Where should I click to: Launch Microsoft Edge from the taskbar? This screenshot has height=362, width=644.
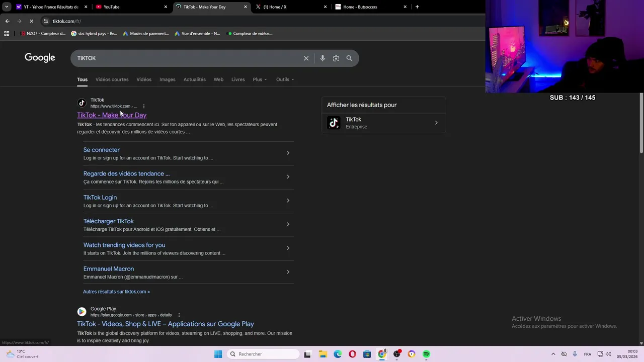[338, 354]
